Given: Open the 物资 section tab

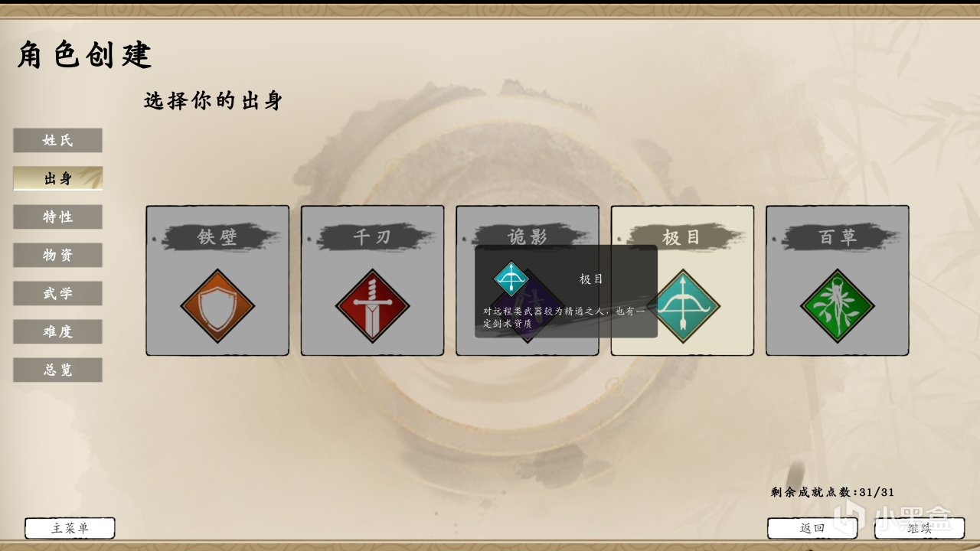Looking at the screenshot, I should 57,255.
